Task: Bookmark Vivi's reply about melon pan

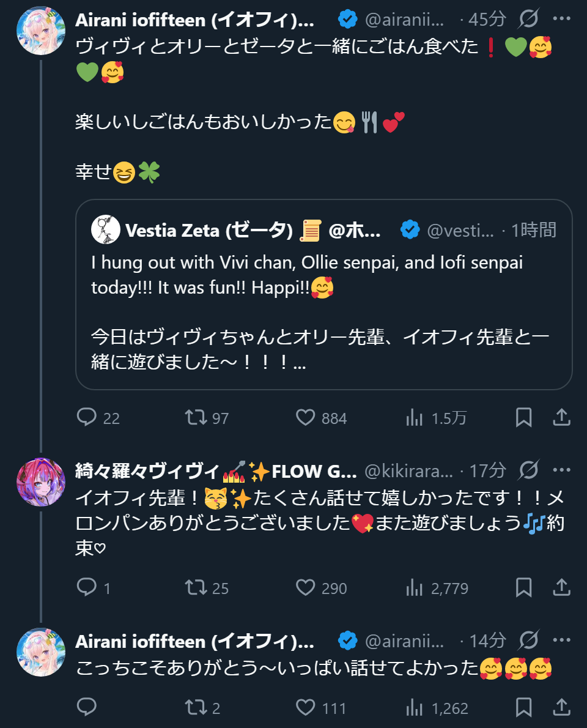Action: pyautogui.click(x=523, y=588)
